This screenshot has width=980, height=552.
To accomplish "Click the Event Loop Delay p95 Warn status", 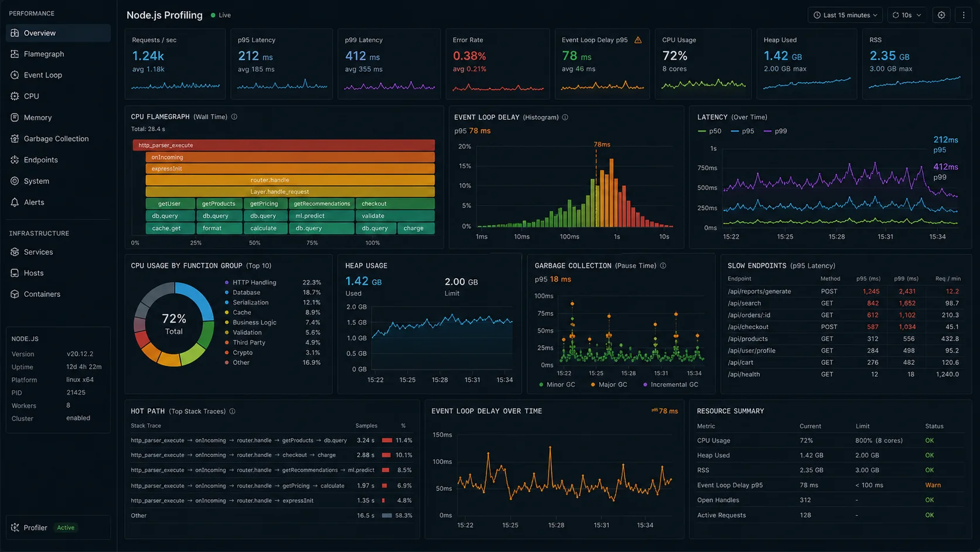I will [x=933, y=485].
